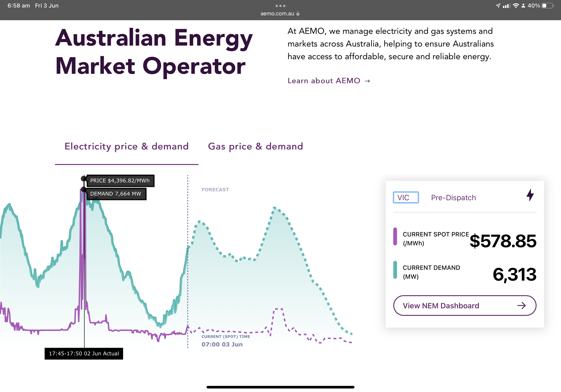Click the demand data point marker on chart

[84, 189]
